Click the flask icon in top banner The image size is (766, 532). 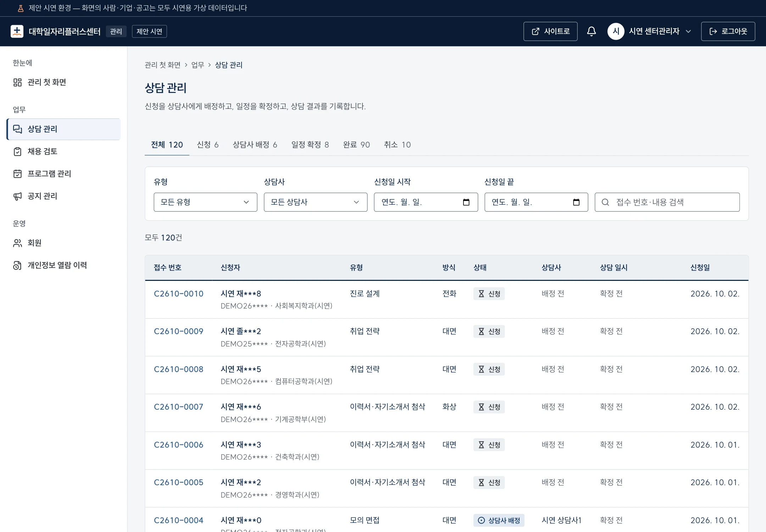coord(21,8)
